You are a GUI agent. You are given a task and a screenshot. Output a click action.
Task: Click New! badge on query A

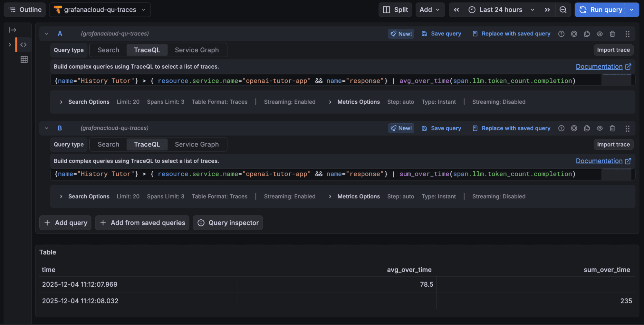tap(401, 34)
